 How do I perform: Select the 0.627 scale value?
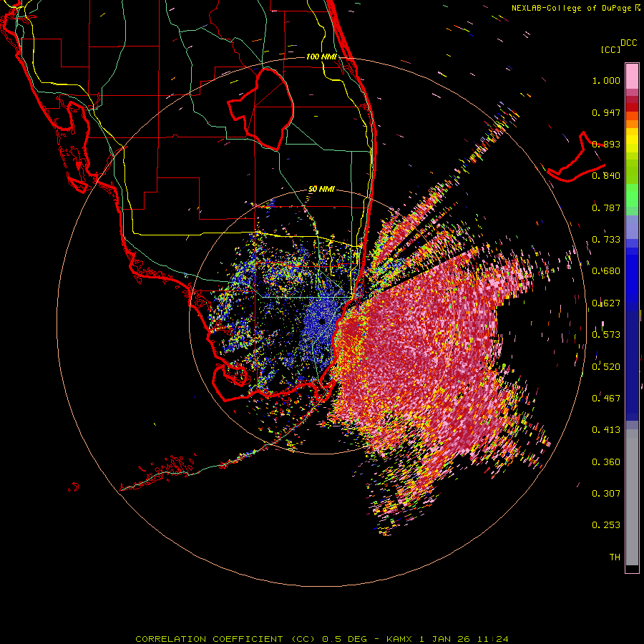click(606, 303)
